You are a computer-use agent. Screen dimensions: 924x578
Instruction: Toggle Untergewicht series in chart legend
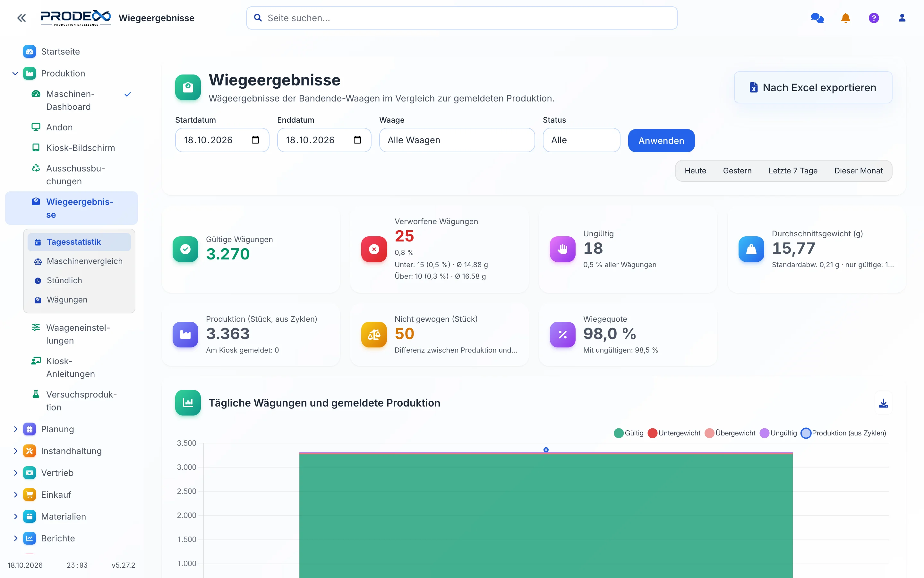(x=674, y=433)
